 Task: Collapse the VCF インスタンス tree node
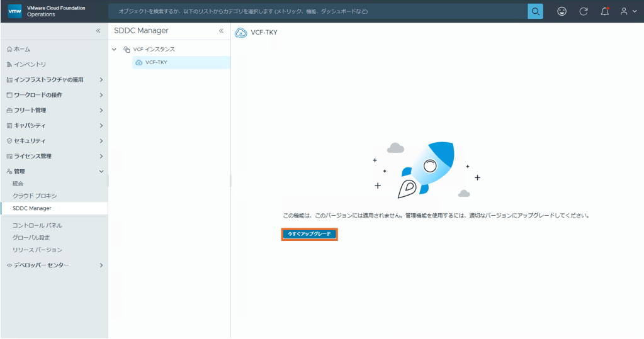(x=114, y=49)
